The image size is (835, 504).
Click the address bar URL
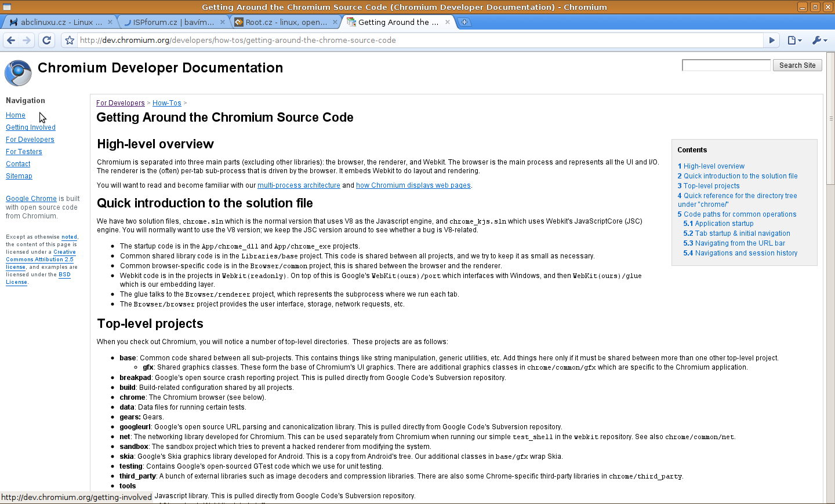click(x=238, y=40)
